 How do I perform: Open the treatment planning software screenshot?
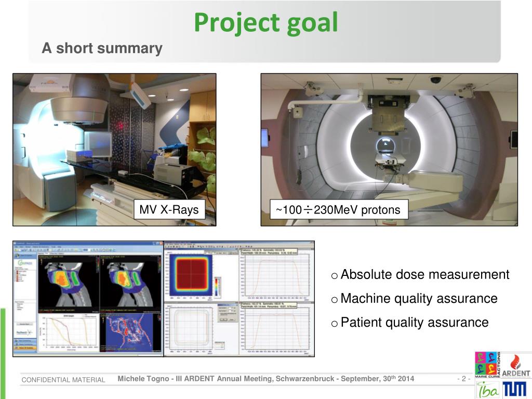[x=88, y=299]
